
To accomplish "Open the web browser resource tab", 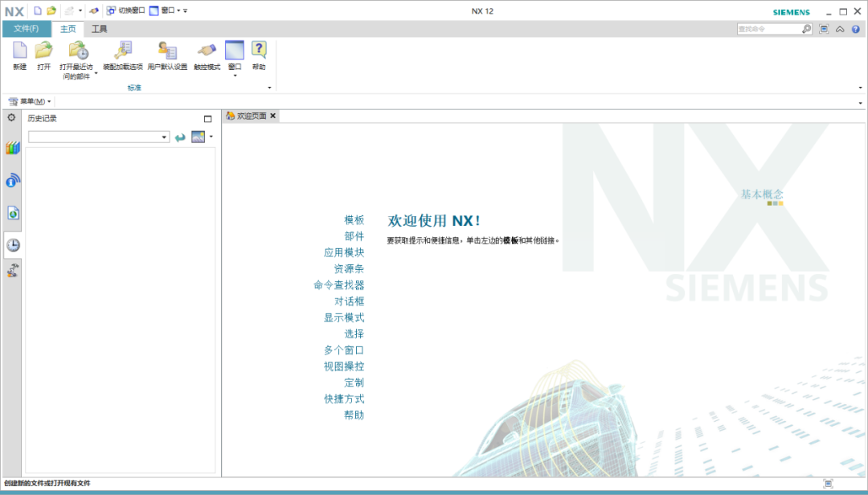I will point(13,213).
